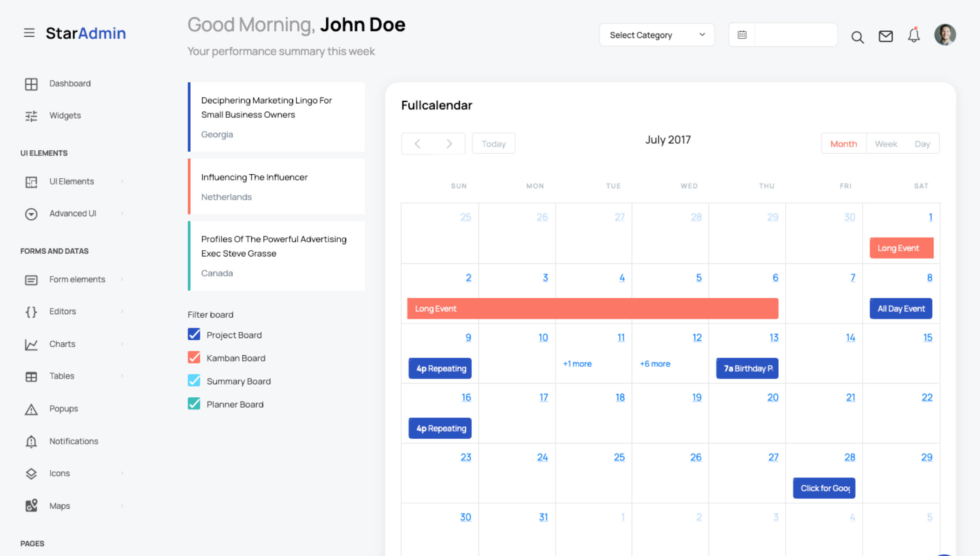
Task: Expand the Form elements submenu chevron
Action: pos(122,279)
